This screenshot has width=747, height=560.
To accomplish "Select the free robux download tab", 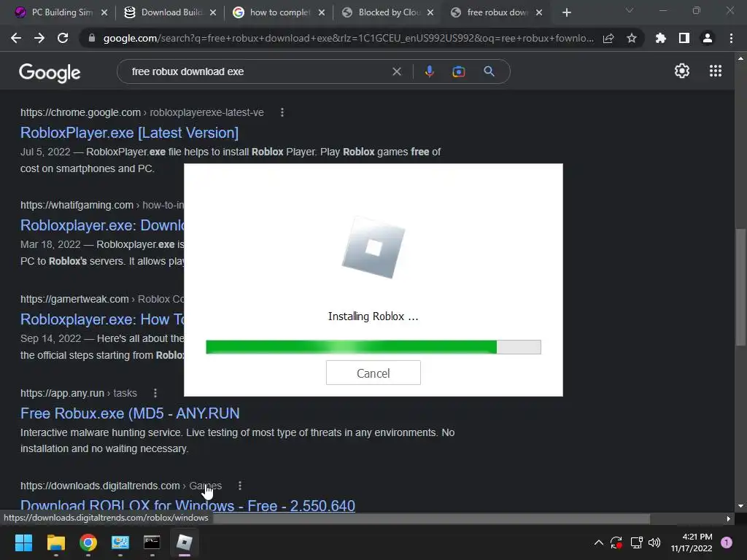I will [495, 12].
